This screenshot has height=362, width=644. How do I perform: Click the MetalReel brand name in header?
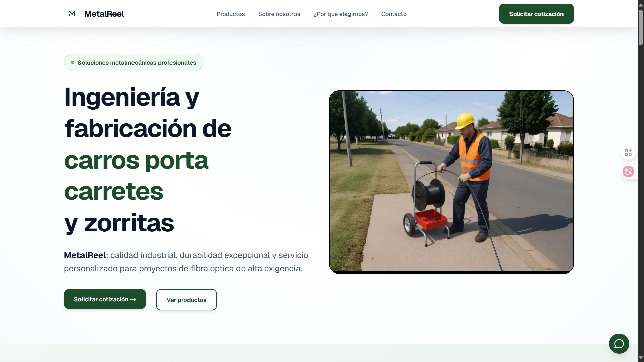point(104,14)
